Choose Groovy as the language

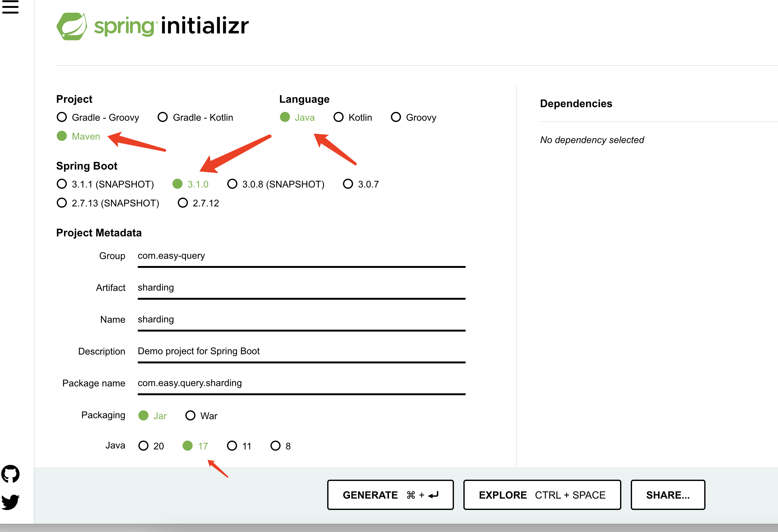click(x=396, y=117)
